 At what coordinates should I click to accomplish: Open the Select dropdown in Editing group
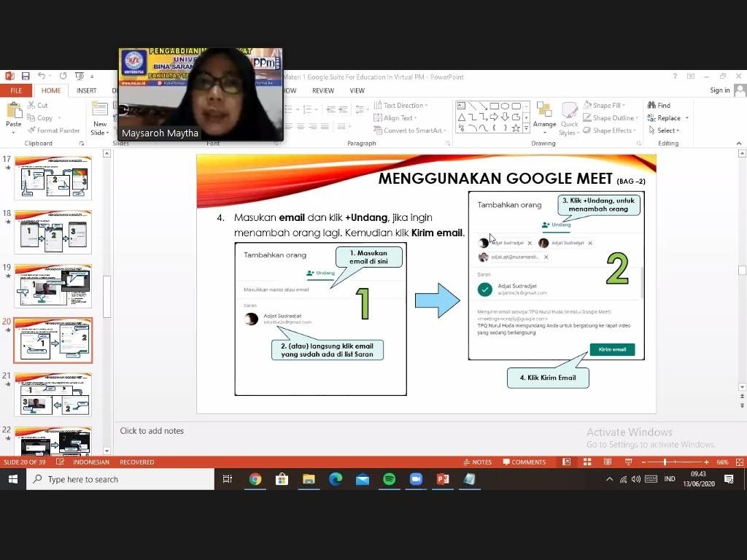[664, 131]
